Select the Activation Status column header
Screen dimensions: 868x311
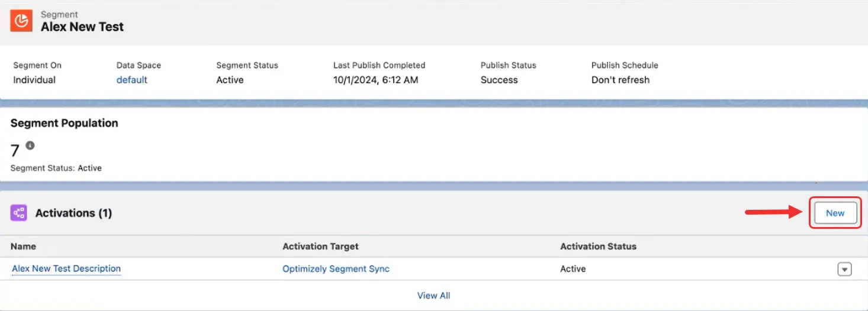[x=598, y=246]
